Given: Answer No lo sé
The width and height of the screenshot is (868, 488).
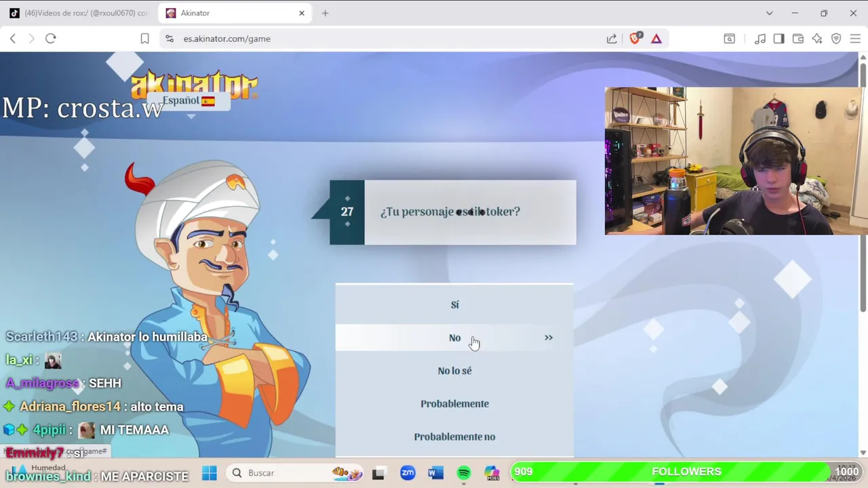Looking at the screenshot, I should click(454, 371).
